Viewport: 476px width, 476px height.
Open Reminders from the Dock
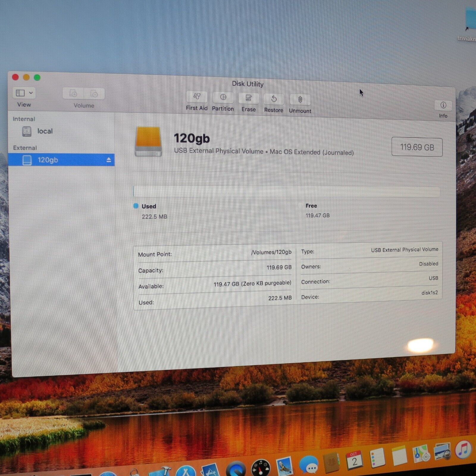click(377, 458)
